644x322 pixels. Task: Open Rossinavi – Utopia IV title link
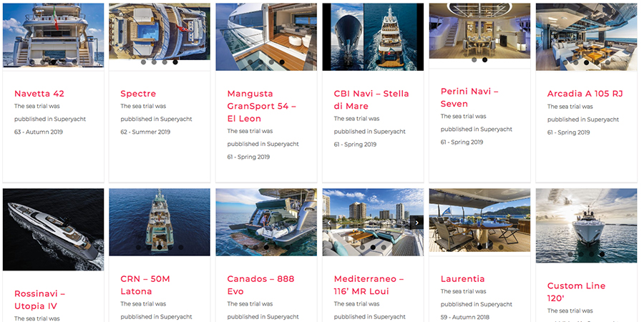[x=40, y=300]
